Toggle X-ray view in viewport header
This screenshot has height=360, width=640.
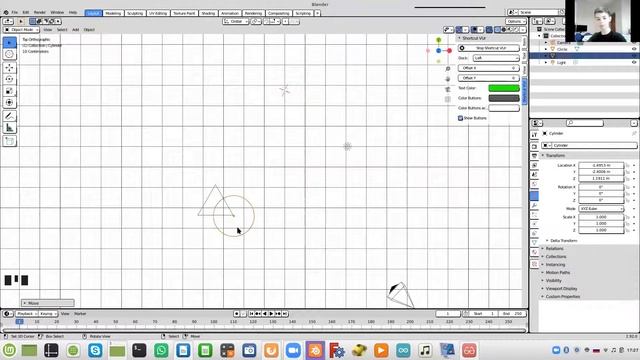(x=489, y=30)
